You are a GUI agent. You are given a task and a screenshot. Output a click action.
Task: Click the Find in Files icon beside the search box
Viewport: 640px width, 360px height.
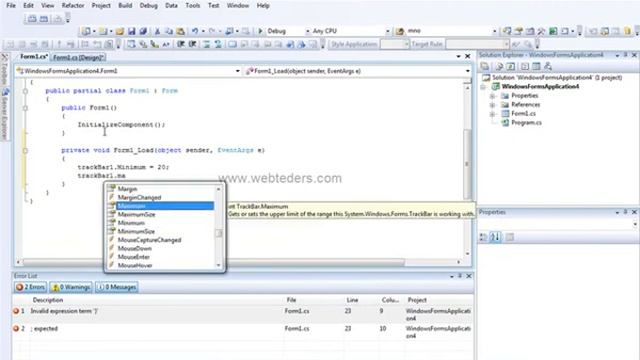(400, 31)
